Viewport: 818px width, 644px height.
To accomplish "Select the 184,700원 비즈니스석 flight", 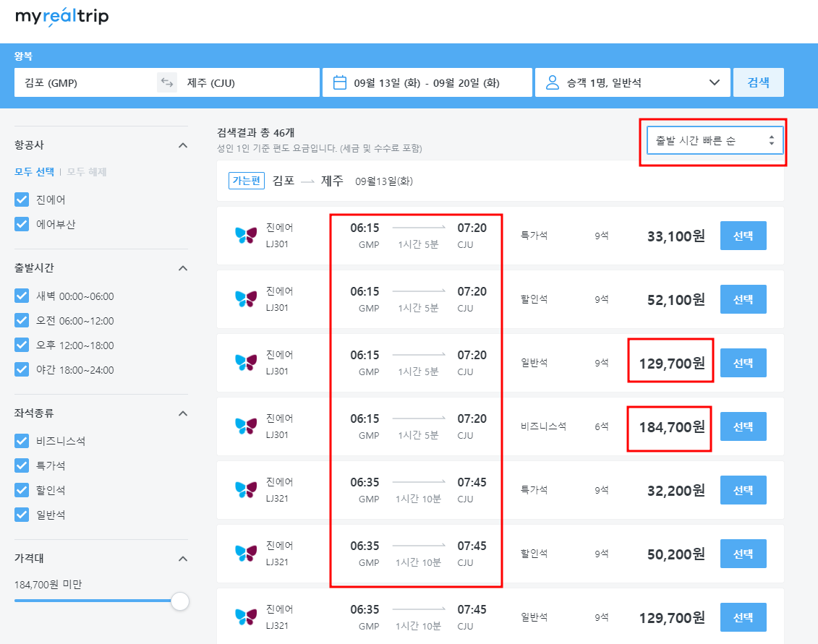I will [743, 426].
